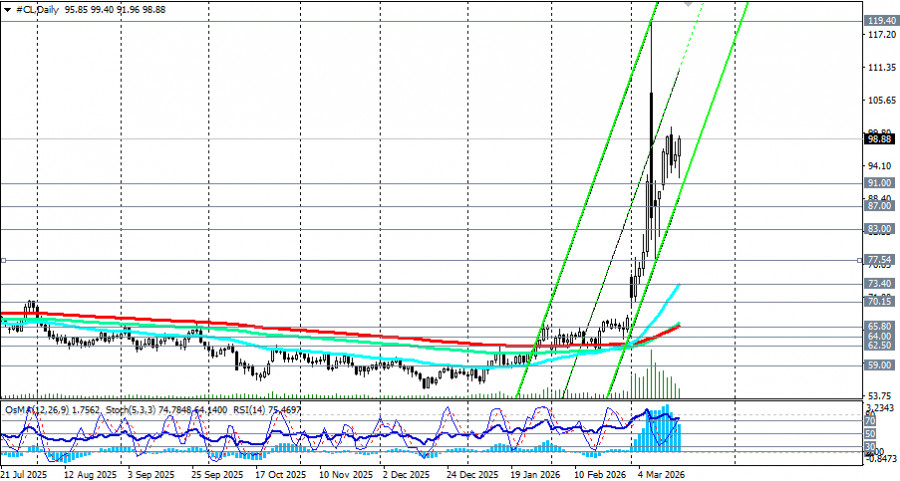Click the 119.40 price level label
This screenshot has height=481, width=900.
tap(880, 21)
